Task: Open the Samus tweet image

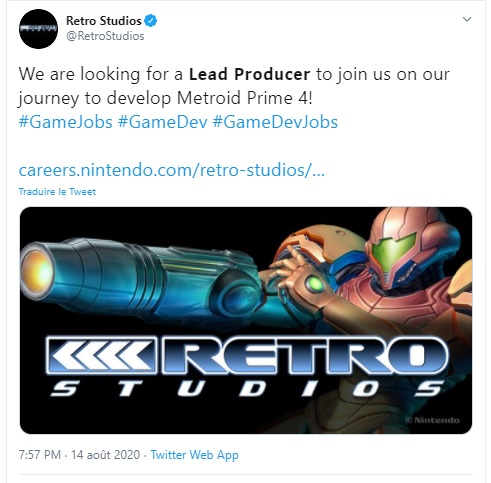Action: click(x=246, y=320)
